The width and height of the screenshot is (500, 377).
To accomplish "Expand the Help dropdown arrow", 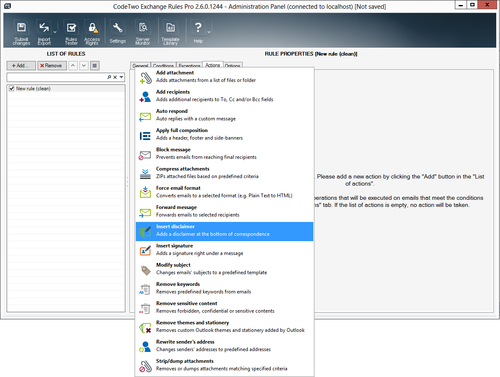I will tap(209, 33).
